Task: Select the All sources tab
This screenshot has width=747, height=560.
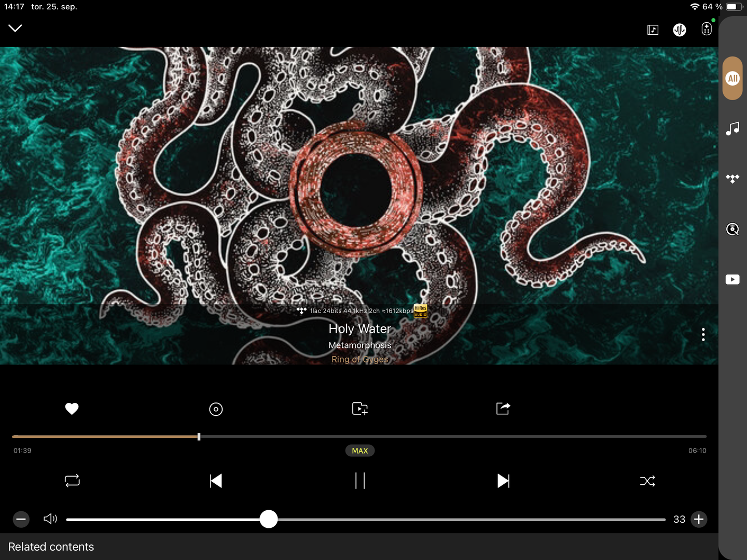Action: (x=732, y=78)
